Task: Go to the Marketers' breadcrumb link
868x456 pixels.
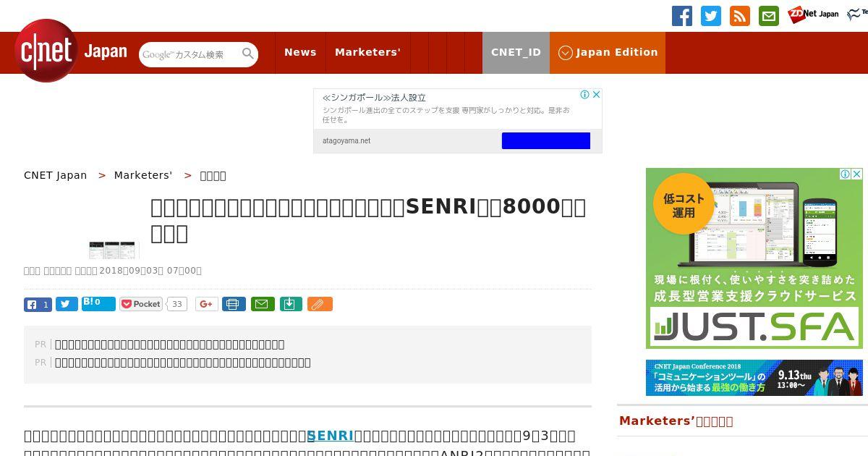Action: pyautogui.click(x=143, y=175)
